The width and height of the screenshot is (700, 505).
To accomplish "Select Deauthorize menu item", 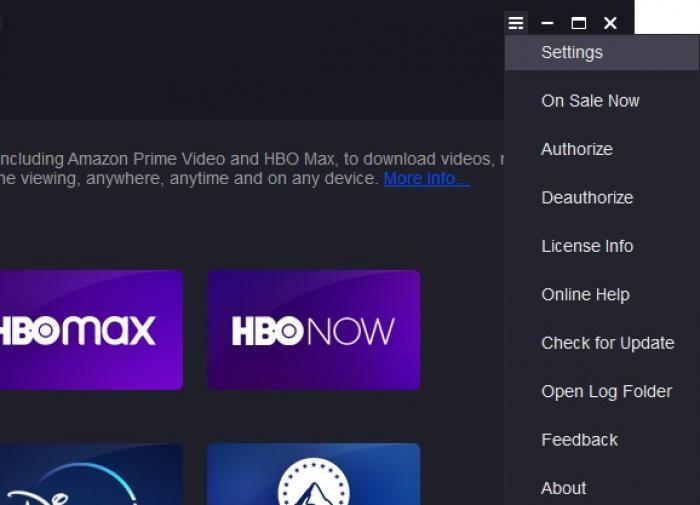I will click(x=602, y=198).
